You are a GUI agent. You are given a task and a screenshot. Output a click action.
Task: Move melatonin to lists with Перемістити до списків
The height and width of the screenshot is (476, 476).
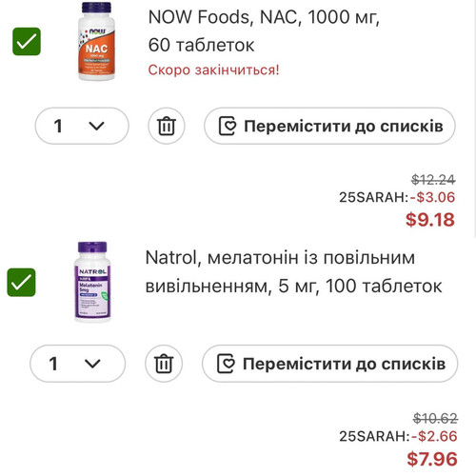[x=330, y=364]
